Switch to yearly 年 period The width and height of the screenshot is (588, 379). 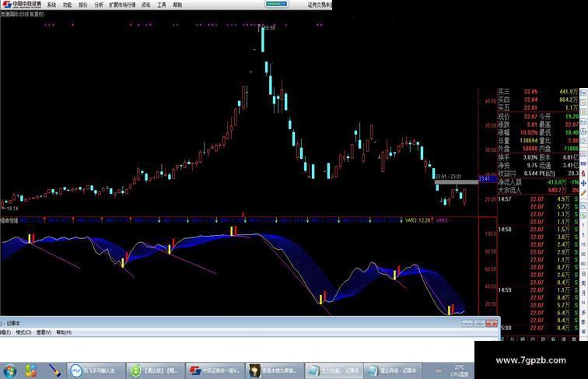click(583, 332)
